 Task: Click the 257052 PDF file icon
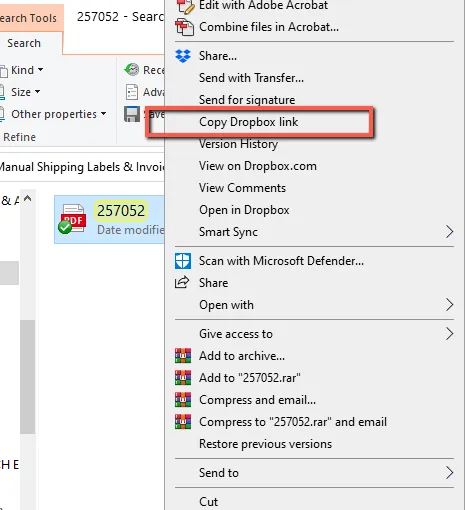point(72,219)
